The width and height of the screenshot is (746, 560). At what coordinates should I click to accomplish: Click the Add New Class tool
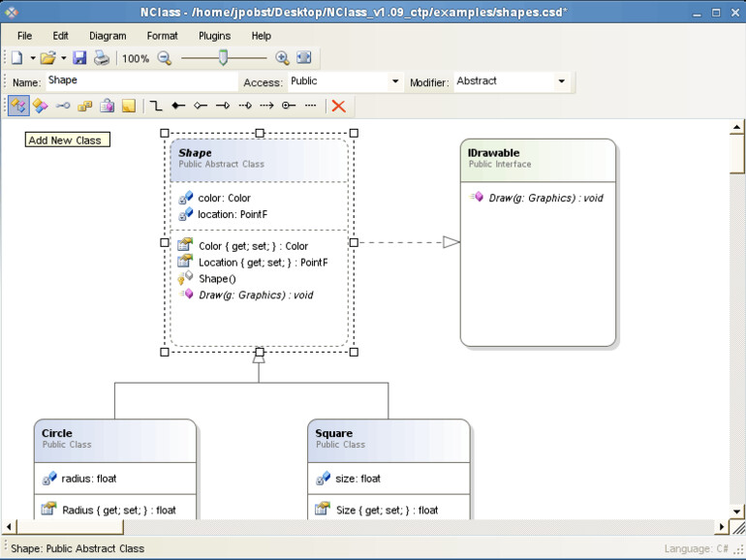coord(17,106)
